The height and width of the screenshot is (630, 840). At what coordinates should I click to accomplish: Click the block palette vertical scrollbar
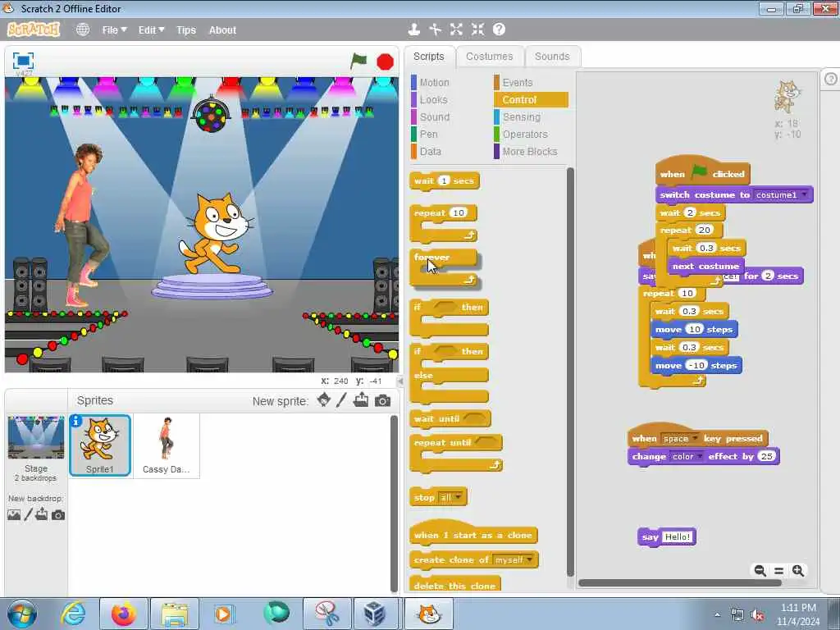pos(570,372)
